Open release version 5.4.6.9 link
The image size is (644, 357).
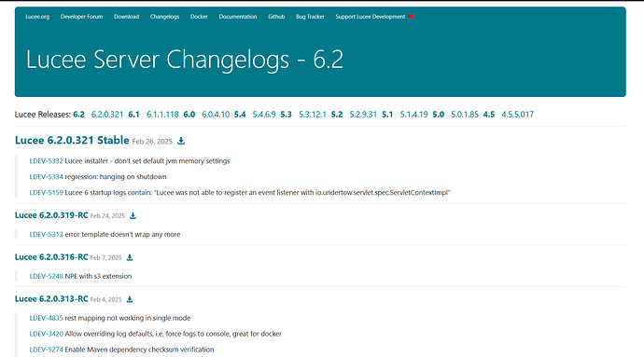(264, 115)
